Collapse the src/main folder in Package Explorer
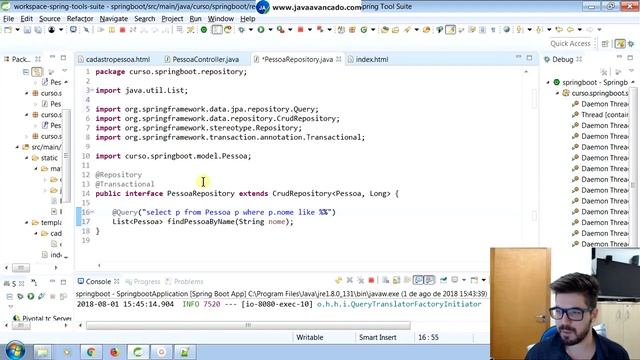The image size is (640, 360). coord(17,147)
